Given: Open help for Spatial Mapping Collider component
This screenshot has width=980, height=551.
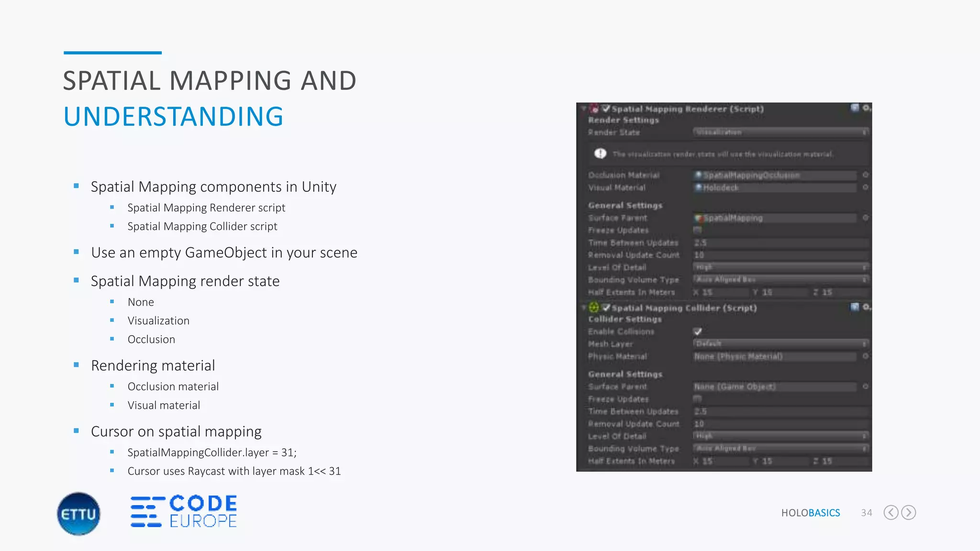Looking at the screenshot, I should pyautogui.click(x=855, y=307).
